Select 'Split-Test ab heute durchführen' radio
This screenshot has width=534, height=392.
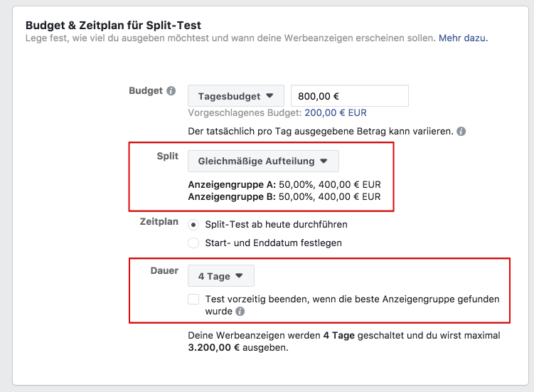point(193,225)
